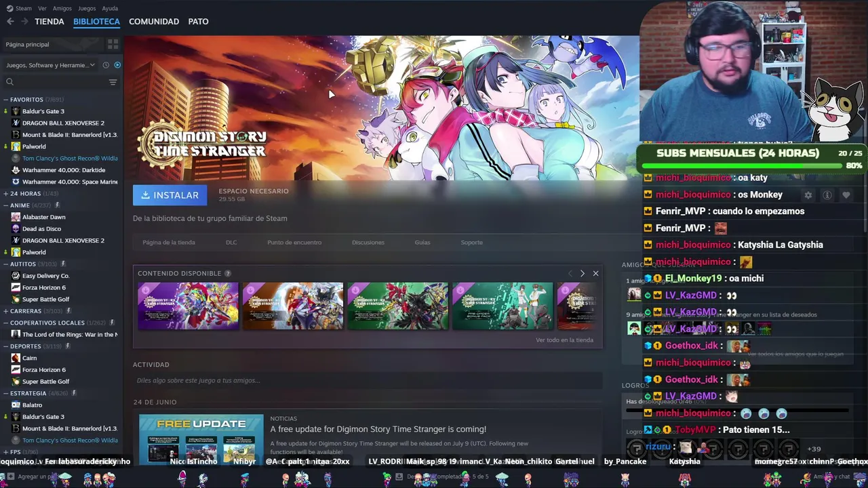Viewport: 868px width, 488px height.
Task: Open the Ayuda menu
Action: point(110,8)
